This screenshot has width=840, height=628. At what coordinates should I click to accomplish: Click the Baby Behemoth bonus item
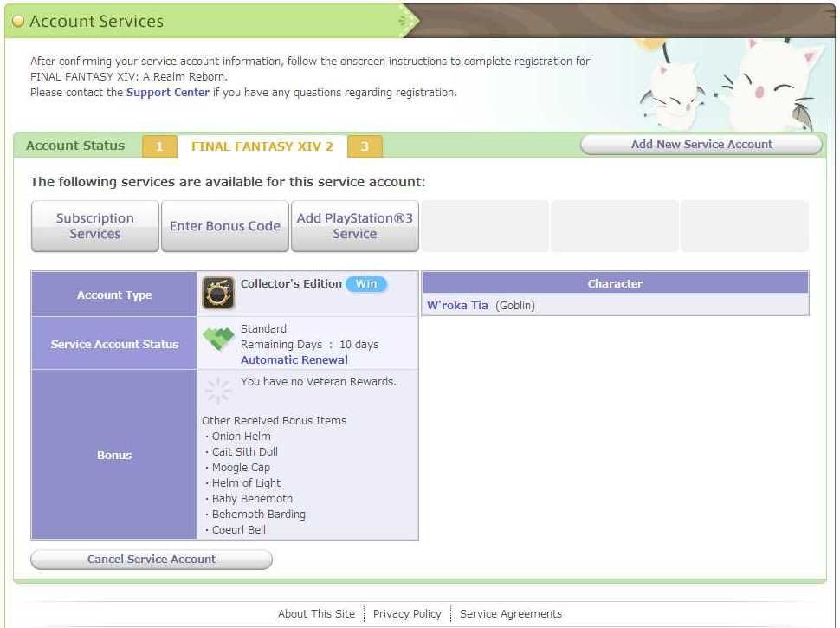[252, 499]
